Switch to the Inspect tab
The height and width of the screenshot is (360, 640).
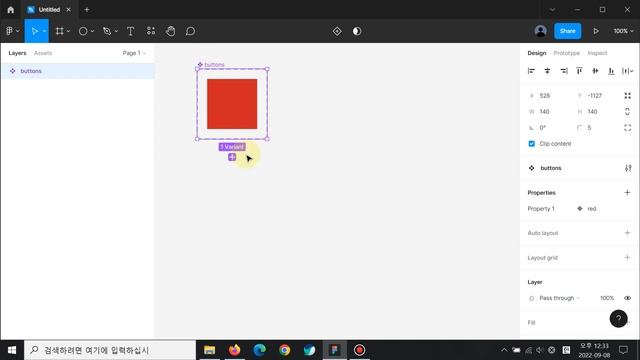click(597, 53)
